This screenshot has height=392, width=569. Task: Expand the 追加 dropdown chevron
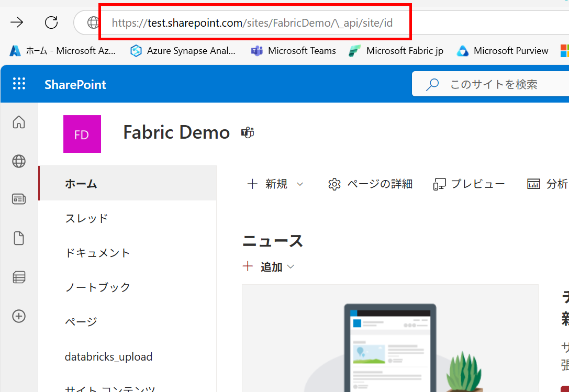coord(291,267)
